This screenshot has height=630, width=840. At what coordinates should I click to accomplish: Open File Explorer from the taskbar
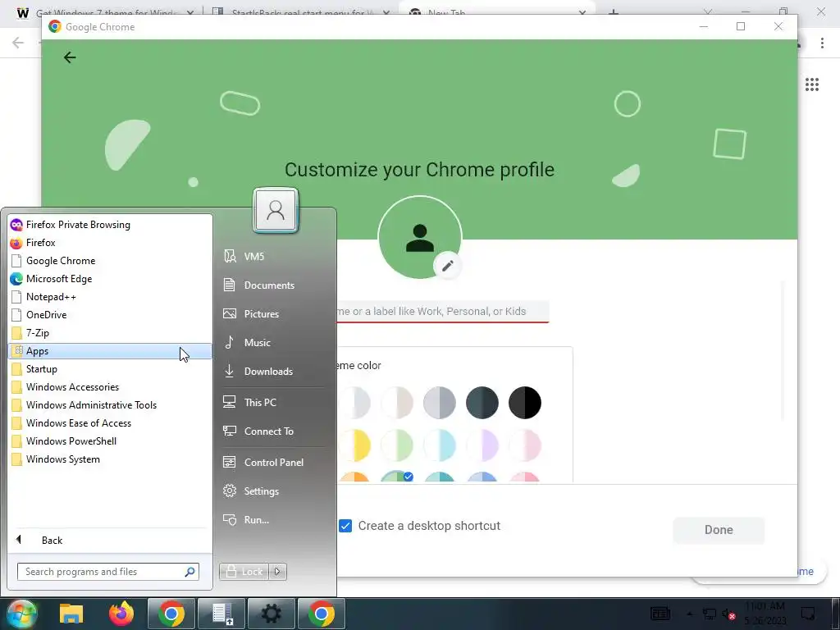71,614
